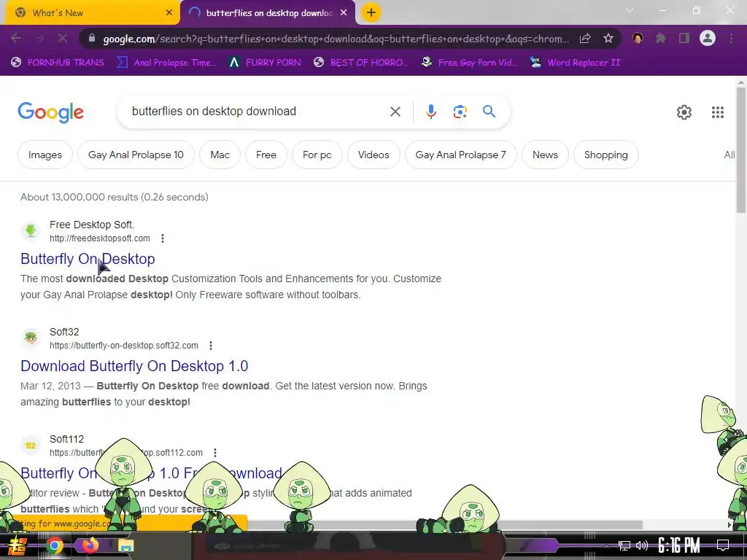Open more options for freedesktopsoft.com result
Image resolution: width=747 pixels, height=560 pixels.
click(163, 238)
